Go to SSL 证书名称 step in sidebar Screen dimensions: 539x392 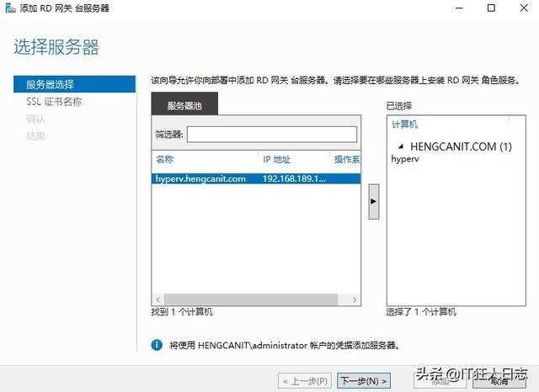[54, 102]
